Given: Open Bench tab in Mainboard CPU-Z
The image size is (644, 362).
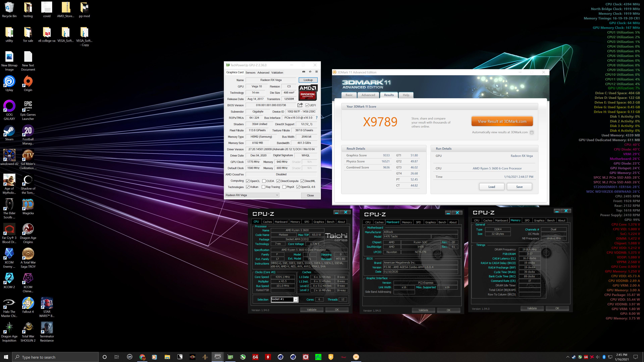Looking at the screenshot, I should 442,222.
